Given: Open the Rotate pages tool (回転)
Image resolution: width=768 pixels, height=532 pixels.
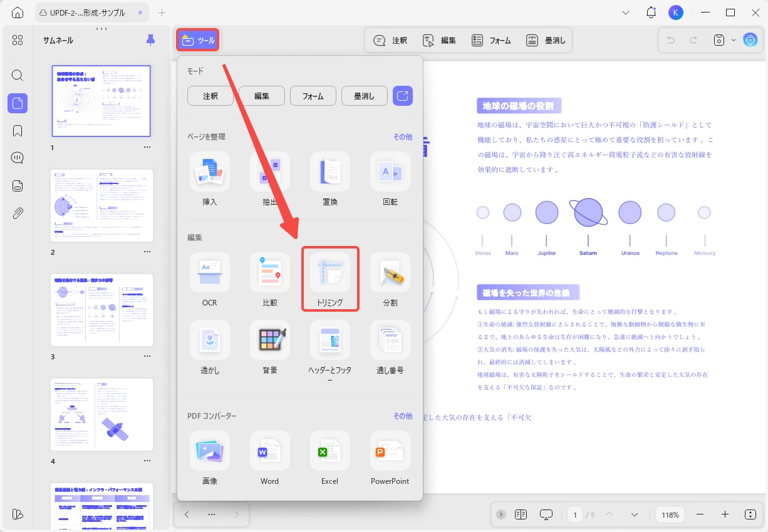Looking at the screenshot, I should (390, 179).
